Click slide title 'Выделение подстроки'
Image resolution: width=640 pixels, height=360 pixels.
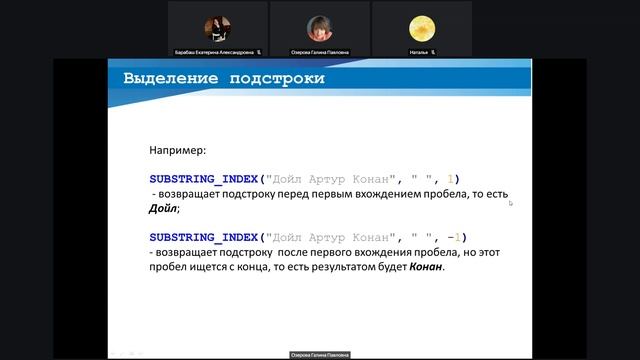[224, 78]
